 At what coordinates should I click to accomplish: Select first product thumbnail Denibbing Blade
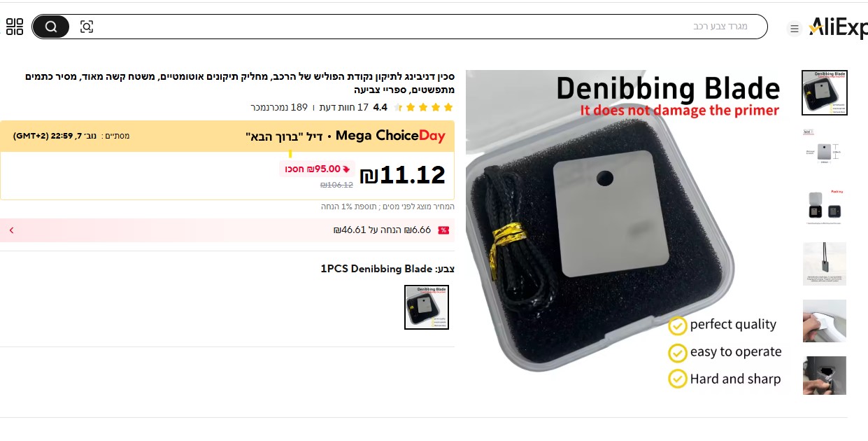pyautogui.click(x=825, y=92)
